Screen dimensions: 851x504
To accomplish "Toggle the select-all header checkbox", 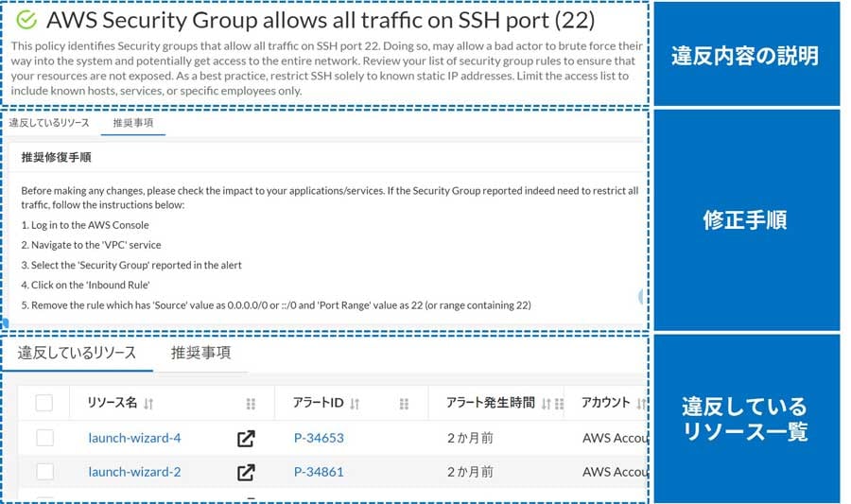I will coord(43,403).
